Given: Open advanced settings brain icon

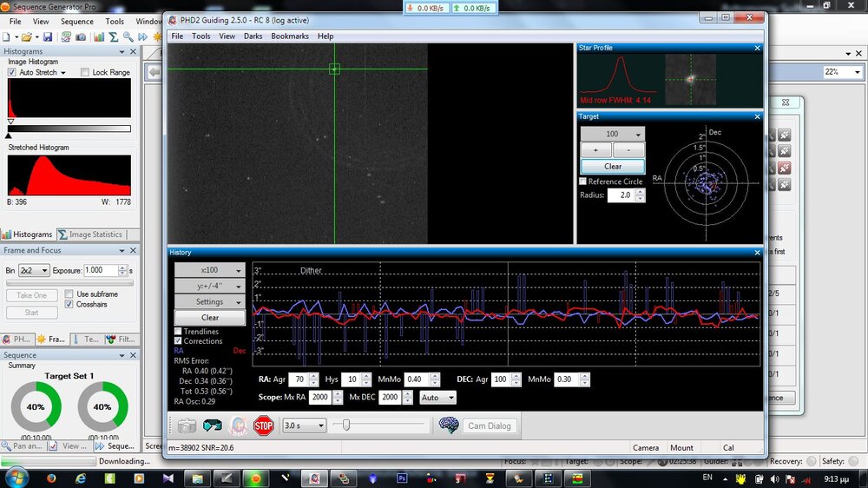Looking at the screenshot, I should 449,425.
